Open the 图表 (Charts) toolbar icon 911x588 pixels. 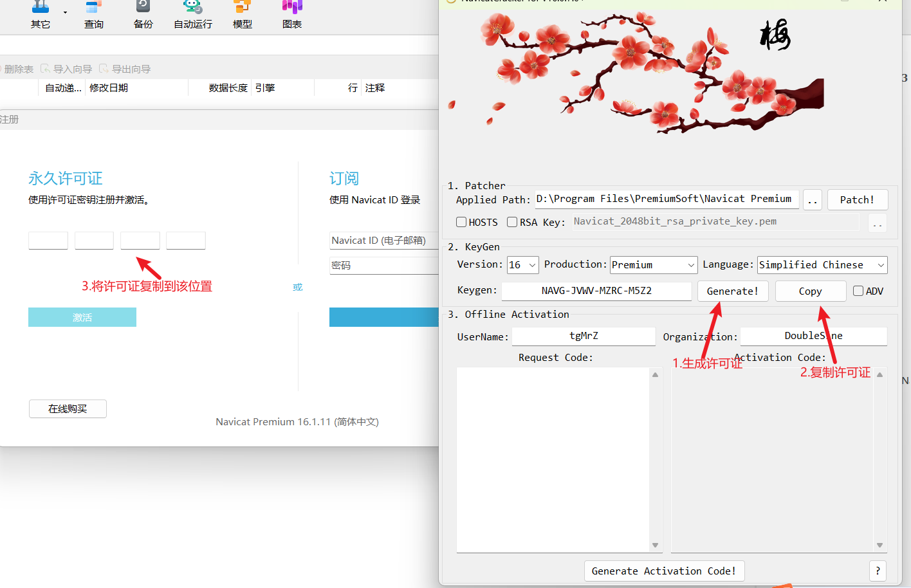click(x=291, y=13)
